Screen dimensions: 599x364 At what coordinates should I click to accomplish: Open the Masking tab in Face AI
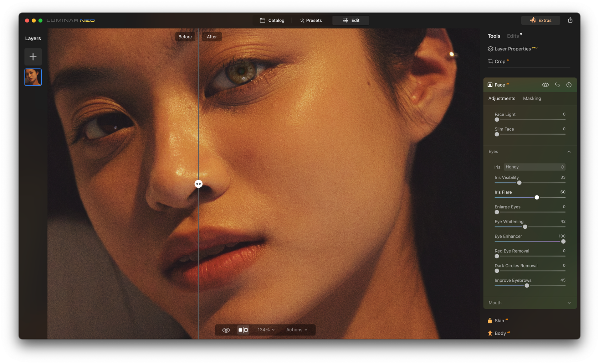[532, 98]
